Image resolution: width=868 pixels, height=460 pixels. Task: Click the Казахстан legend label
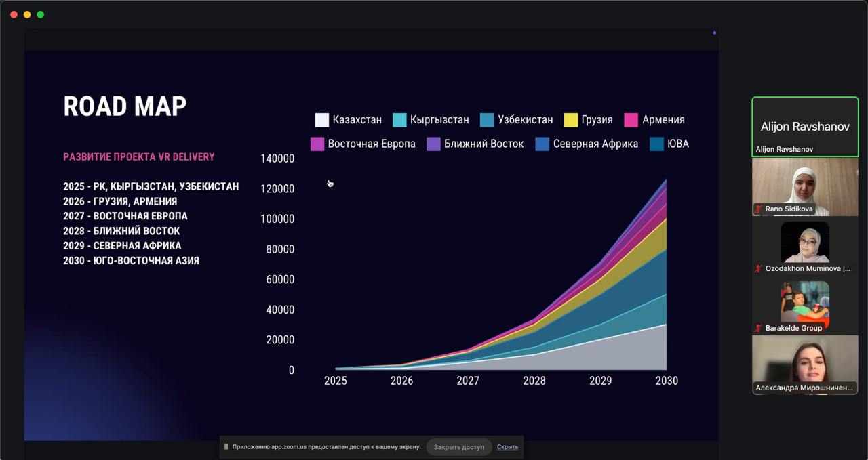click(357, 120)
